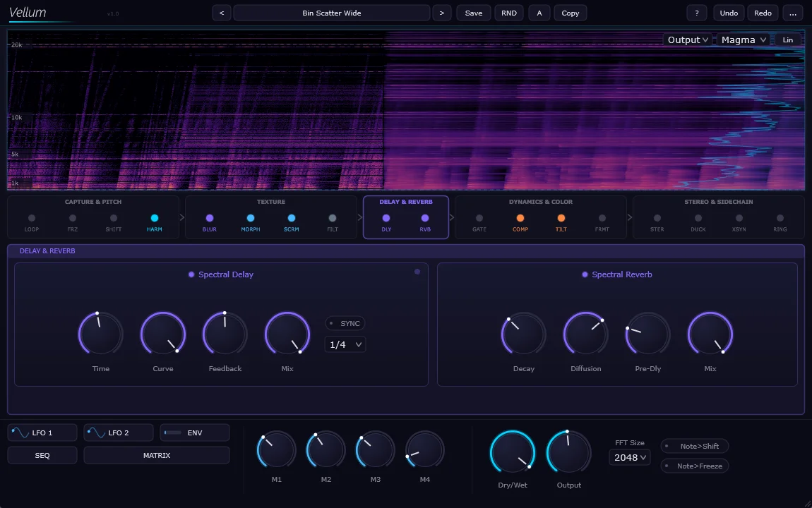The width and height of the screenshot is (812, 508).
Task: Switch the A/B compare slot A
Action: (539, 13)
